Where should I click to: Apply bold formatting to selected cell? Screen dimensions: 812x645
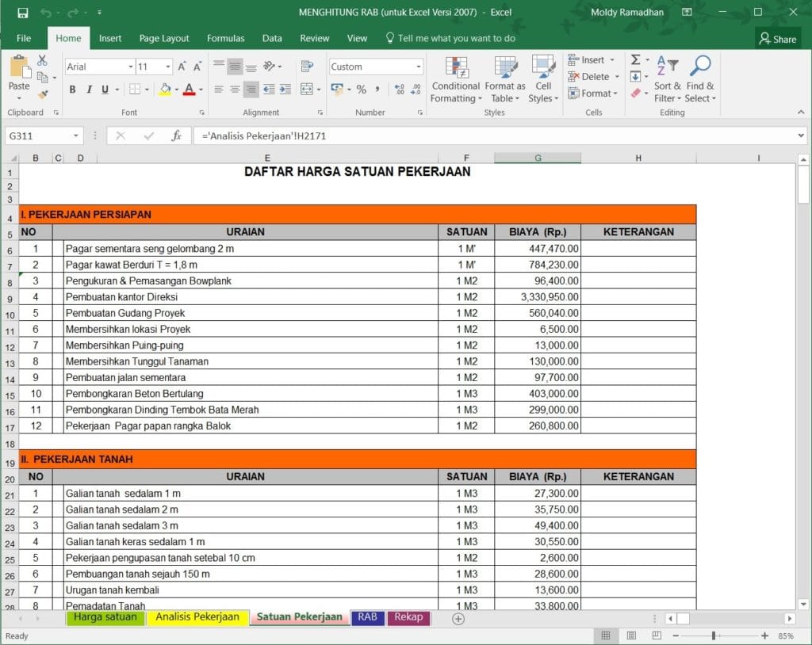coord(73,89)
